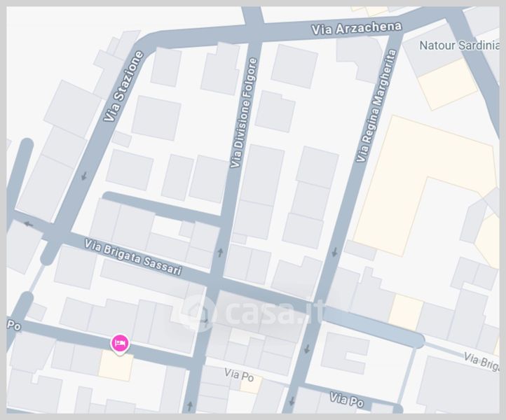Click the upward arrow on Via Divisione Folgore
This screenshot has height=420, width=506.
pyautogui.click(x=220, y=253)
